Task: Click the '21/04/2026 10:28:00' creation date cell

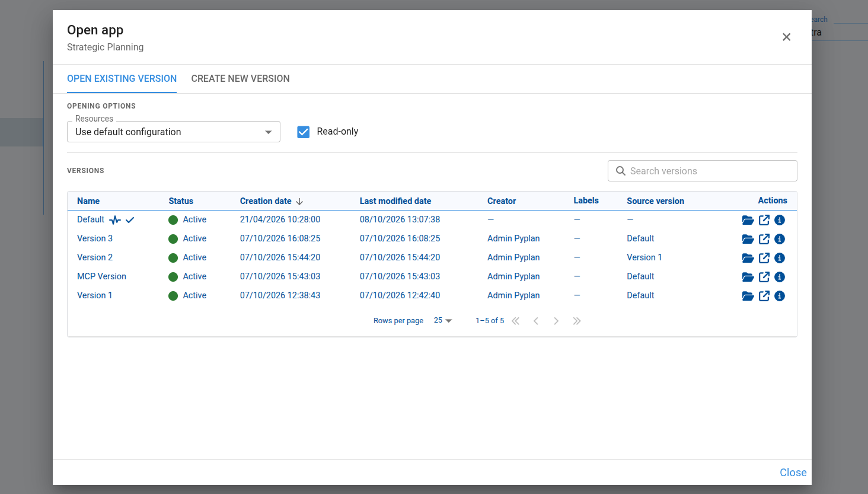Action: pos(280,219)
